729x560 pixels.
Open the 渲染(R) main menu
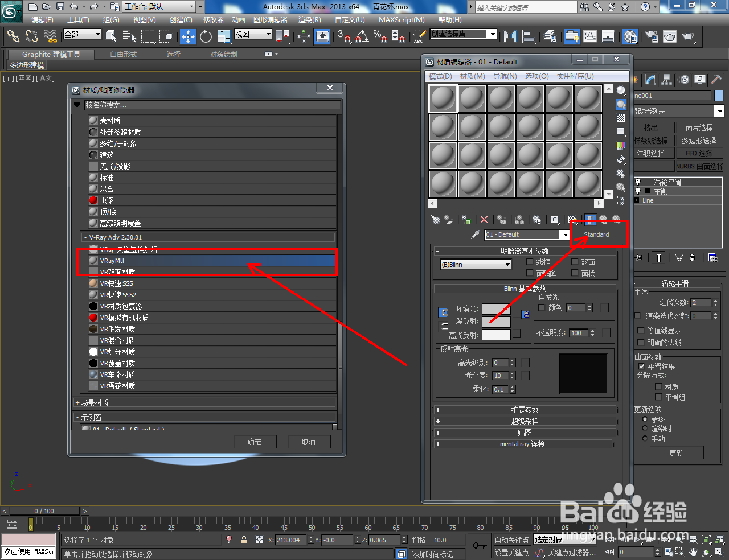(309, 20)
